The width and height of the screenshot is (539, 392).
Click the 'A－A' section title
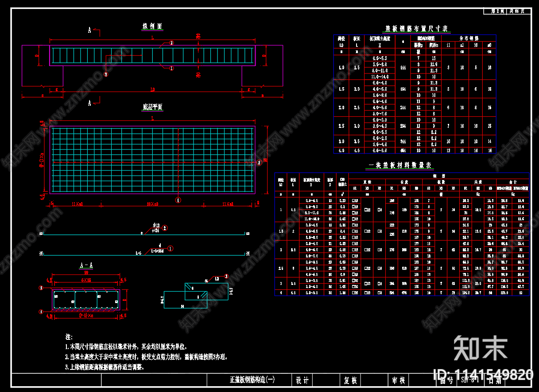(x=86, y=266)
